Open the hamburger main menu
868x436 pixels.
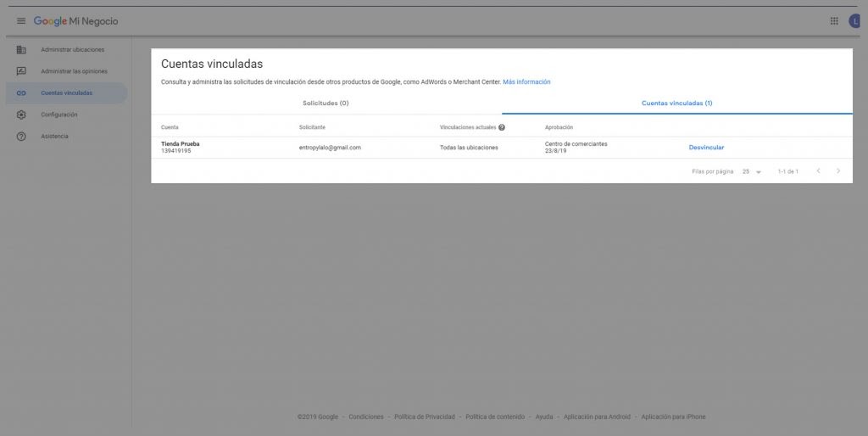21,21
